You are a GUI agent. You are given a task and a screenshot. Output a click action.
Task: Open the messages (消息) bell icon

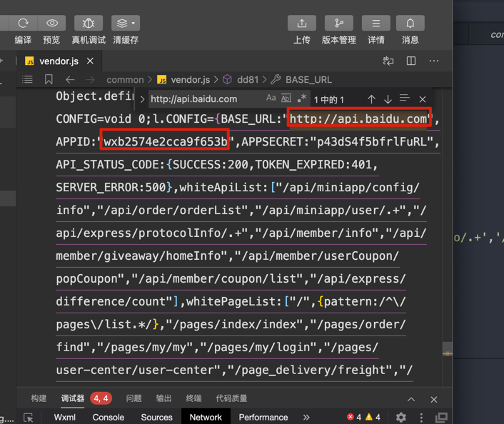click(410, 23)
